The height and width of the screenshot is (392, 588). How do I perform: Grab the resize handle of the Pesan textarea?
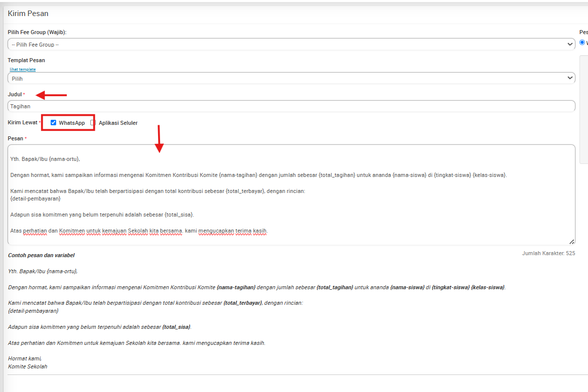click(x=571, y=242)
